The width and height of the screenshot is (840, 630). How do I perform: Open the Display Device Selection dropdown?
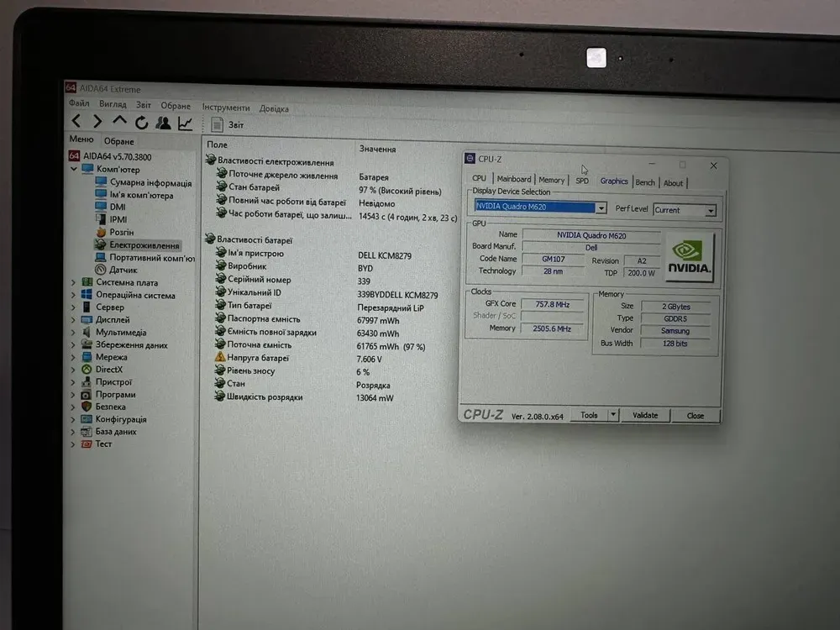click(x=601, y=208)
